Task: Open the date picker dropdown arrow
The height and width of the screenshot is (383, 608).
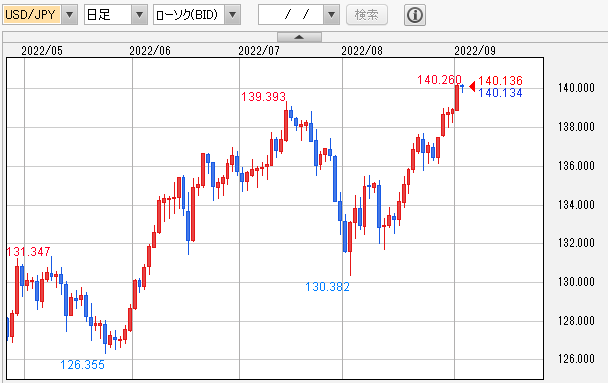Action: 332,15
